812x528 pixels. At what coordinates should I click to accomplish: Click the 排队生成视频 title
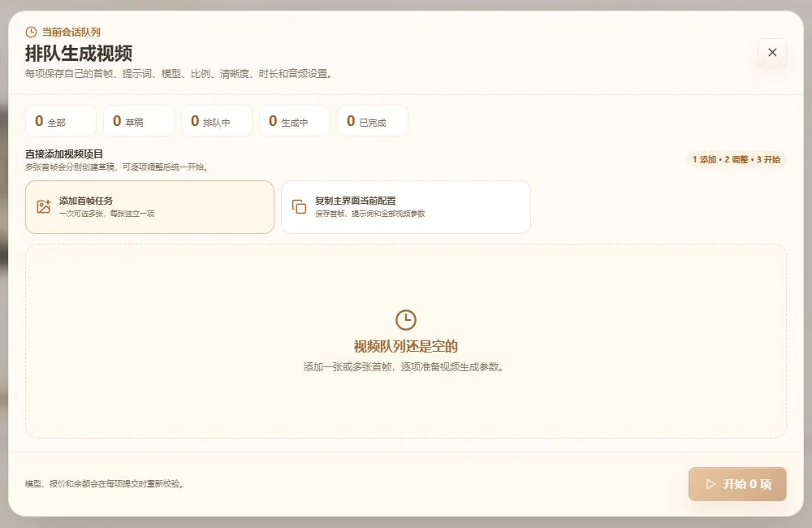point(79,54)
